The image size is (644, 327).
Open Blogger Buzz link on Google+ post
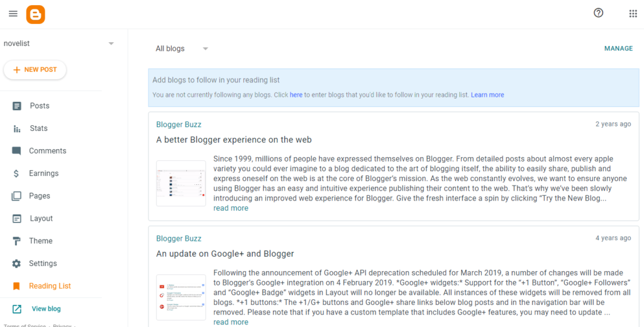[x=179, y=239]
